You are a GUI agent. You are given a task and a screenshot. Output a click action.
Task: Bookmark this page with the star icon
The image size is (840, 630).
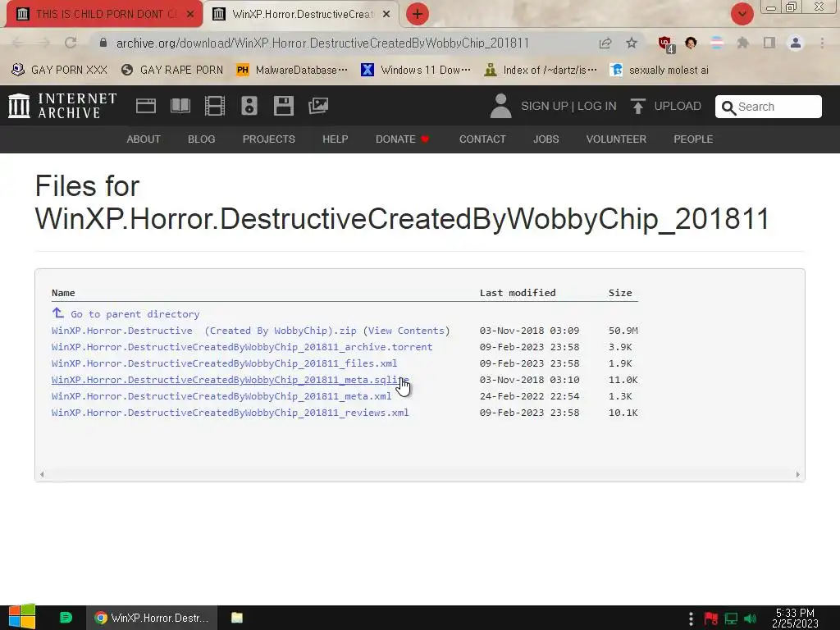(x=632, y=43)
